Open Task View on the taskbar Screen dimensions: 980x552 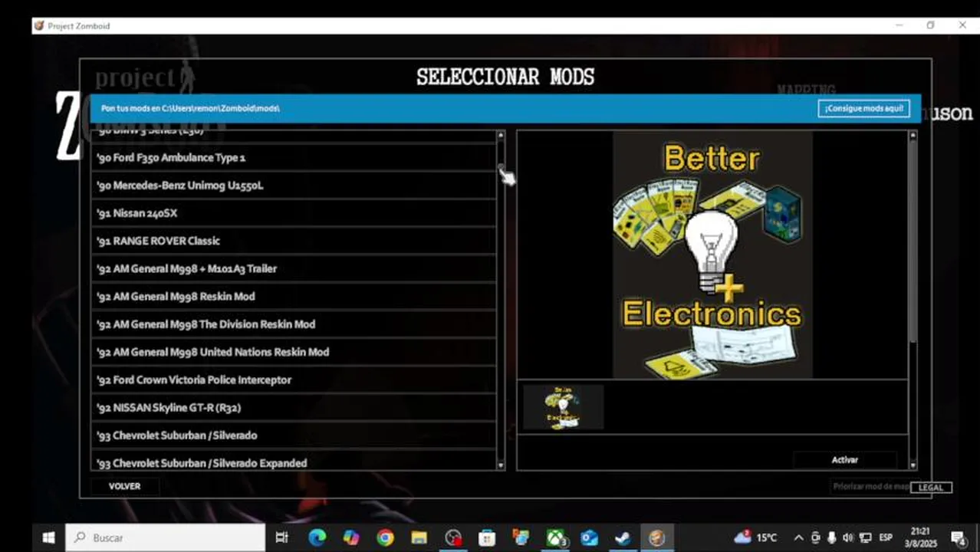[x=281, y=537]
